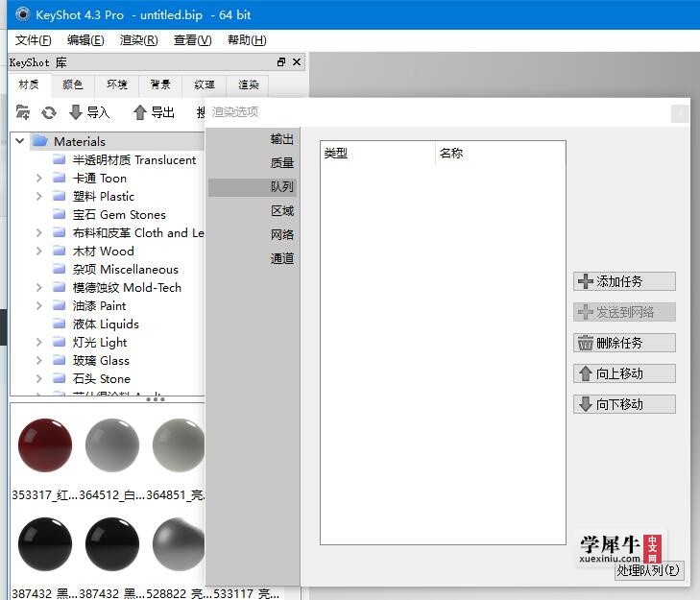Switch to the 渲染 library tab
This screenshot has height=600, width=700.
pyautogui.click(x=248, y=84)
